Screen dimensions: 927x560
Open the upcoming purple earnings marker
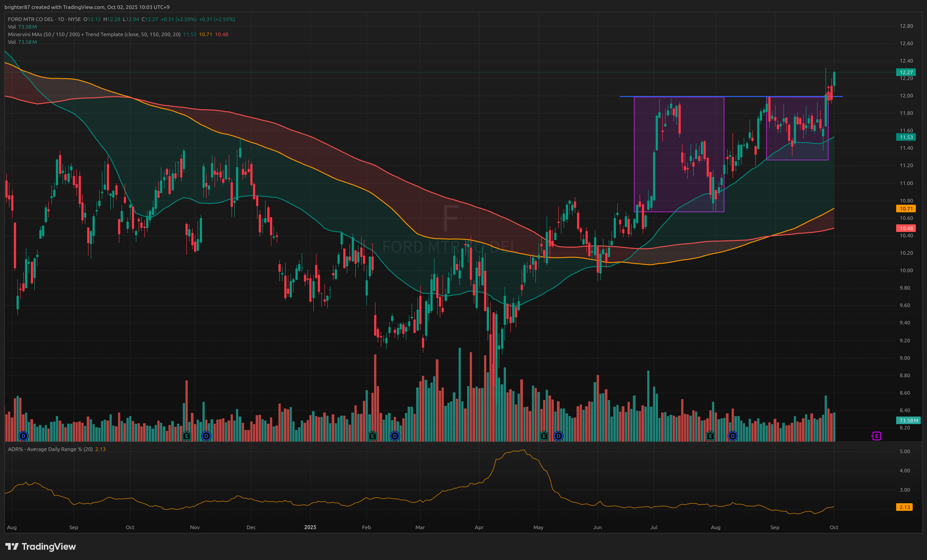pos(876,436)
